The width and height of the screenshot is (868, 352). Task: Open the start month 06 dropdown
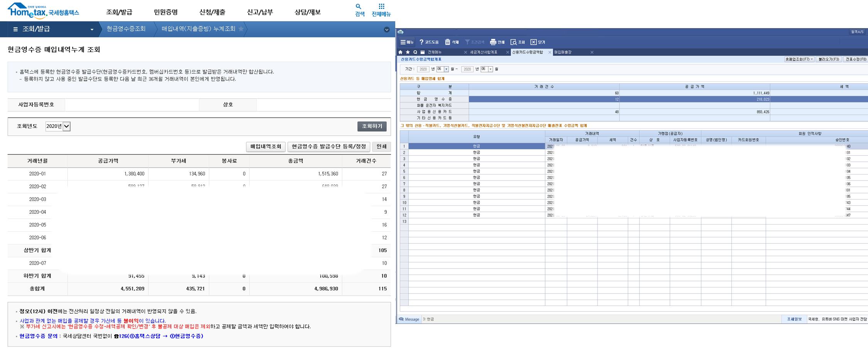click(446, 69)
